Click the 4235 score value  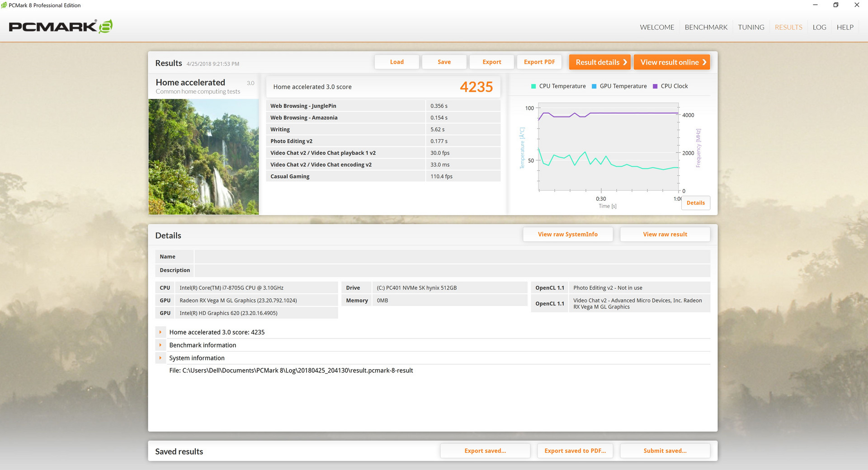[476, 87]
